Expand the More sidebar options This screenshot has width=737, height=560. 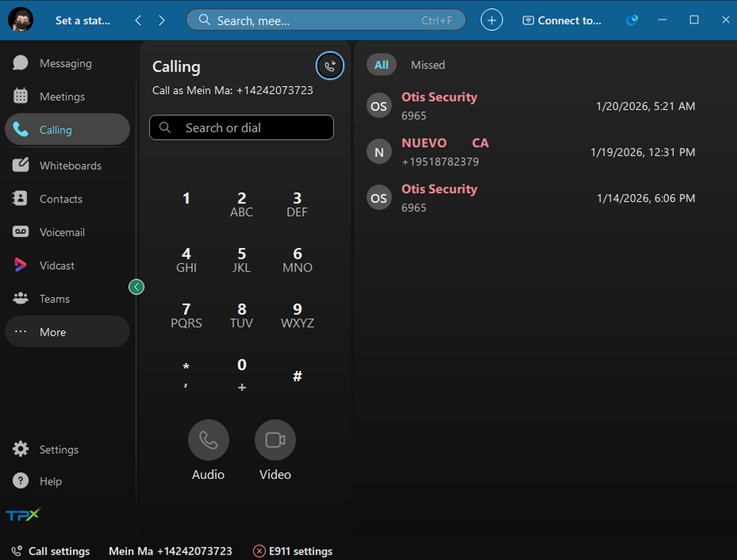coord(67,332)
